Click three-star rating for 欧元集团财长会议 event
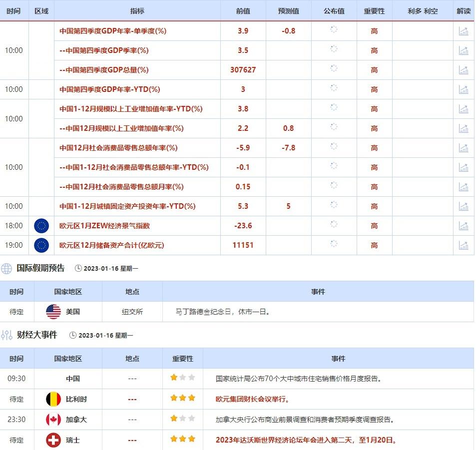The height and width of the screenshot is (450, 476). point(182,399)
